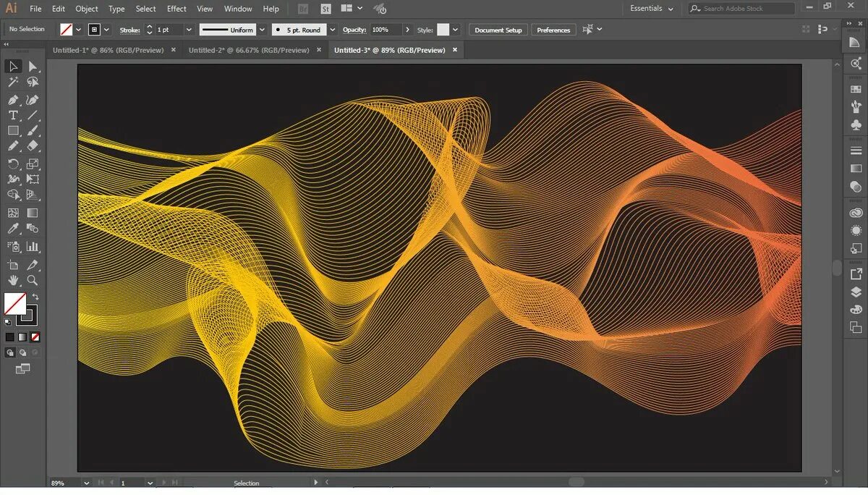Select the Gradient tool
Viewport: 868px width, 495px height.
pyautogui.click(x=33, y=213)
